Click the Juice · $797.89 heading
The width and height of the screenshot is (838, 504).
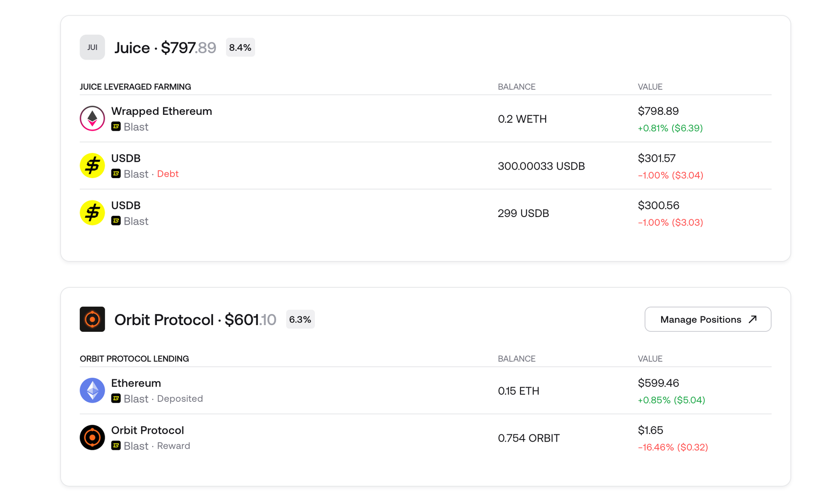click(165, 48)
